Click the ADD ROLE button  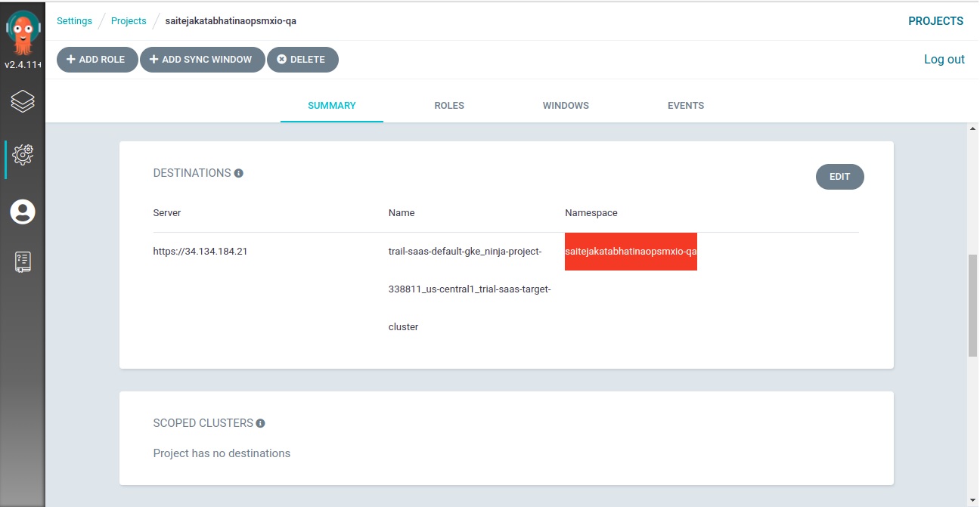tap(96, 60)
